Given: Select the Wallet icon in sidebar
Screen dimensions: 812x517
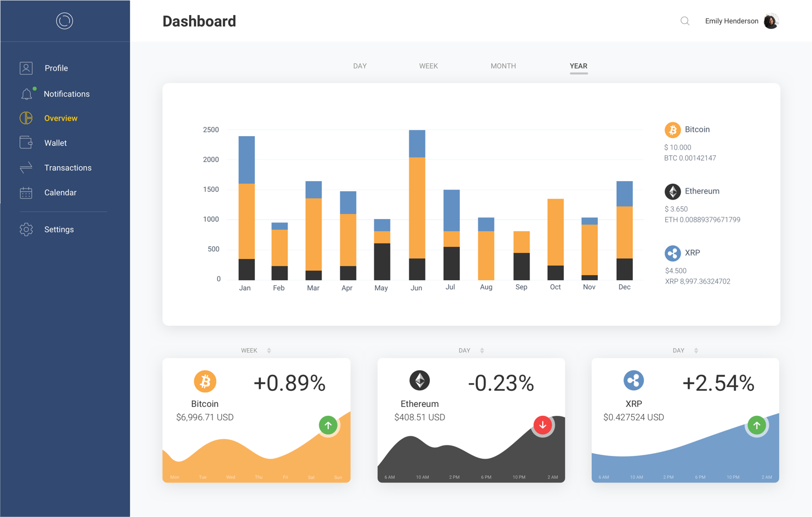Looking at the screenshot, I should (26, 143).
